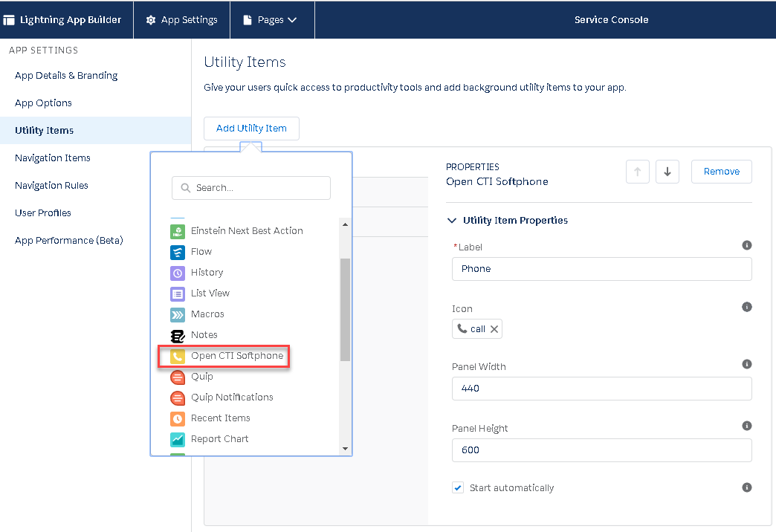
Task: Go to Navigation Items settings
Action: point(53,158)
